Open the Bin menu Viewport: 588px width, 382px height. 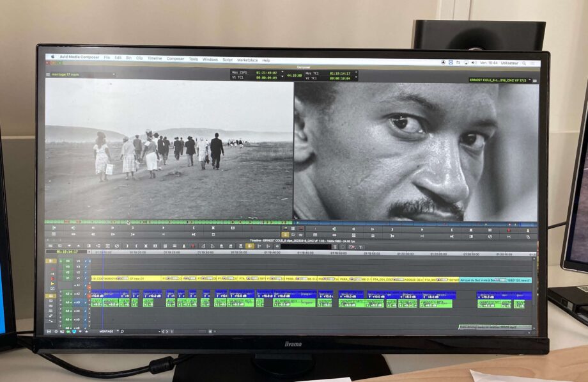128,58
